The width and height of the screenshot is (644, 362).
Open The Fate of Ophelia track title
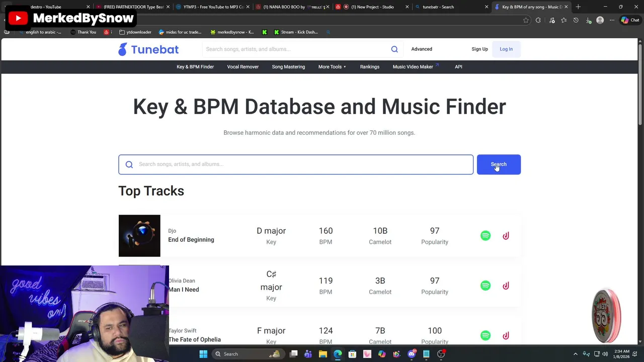[194, 339]
